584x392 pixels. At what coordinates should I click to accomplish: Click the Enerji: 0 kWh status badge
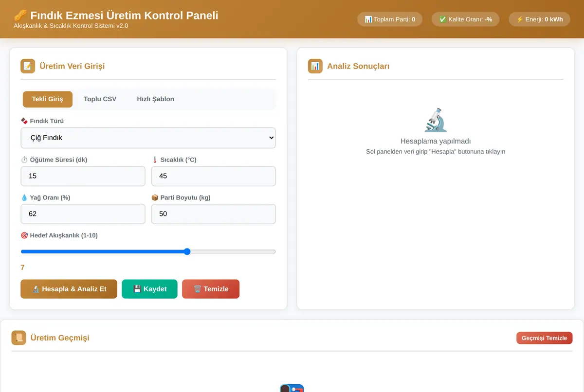tap(540, 19)
